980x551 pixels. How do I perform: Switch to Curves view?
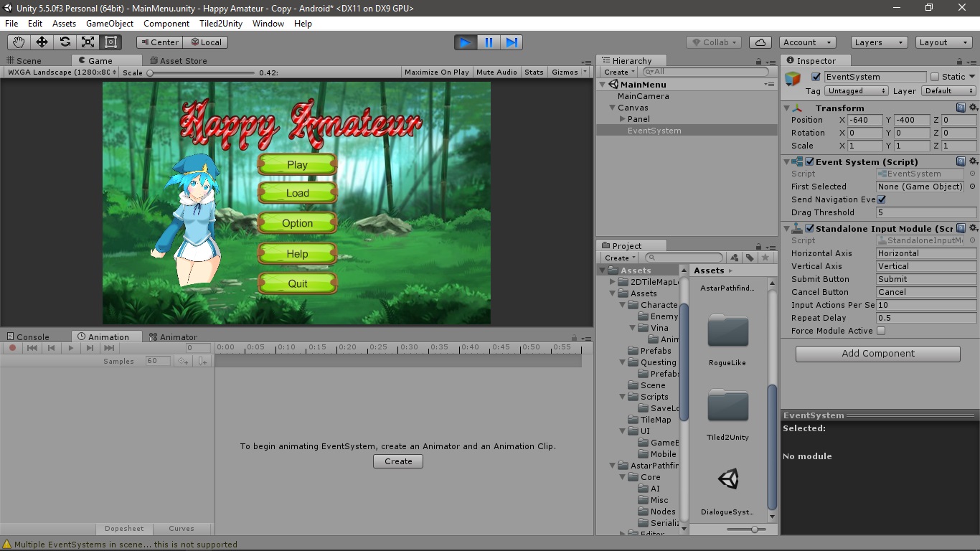182,529
